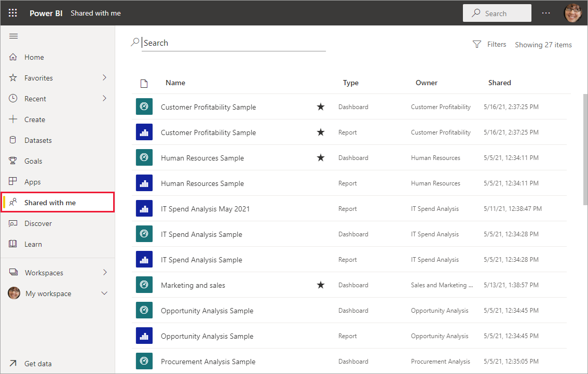Click the Datasets cylinder icon

click(x=13, y=140)
